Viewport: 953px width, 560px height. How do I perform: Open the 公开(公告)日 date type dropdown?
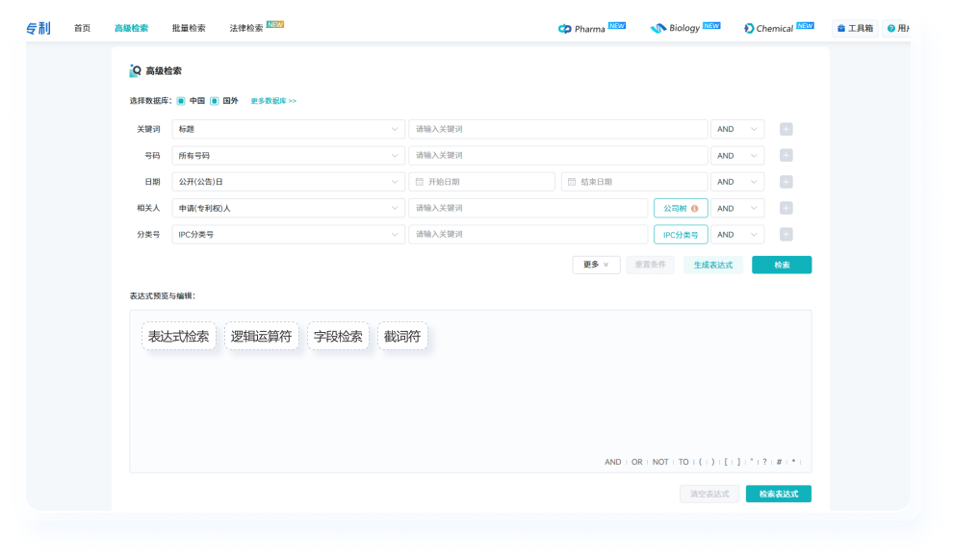coord(288,182)
